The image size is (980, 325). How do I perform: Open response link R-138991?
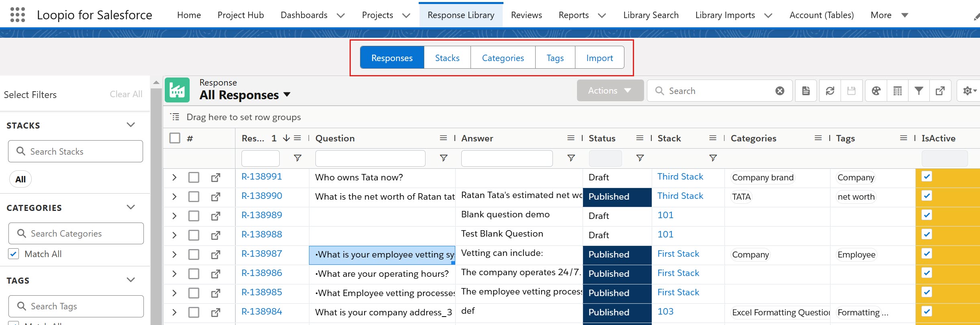(262, 177)
